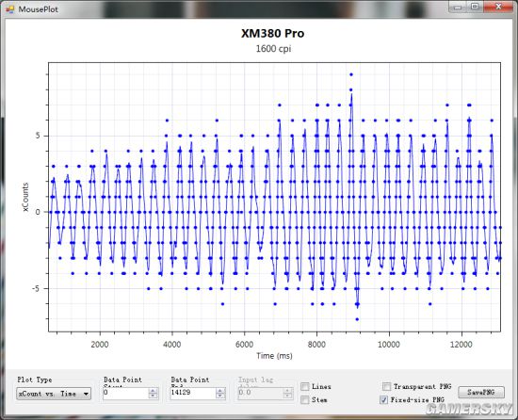
Task: Enable the Lines checkbox
Action: 305,386
